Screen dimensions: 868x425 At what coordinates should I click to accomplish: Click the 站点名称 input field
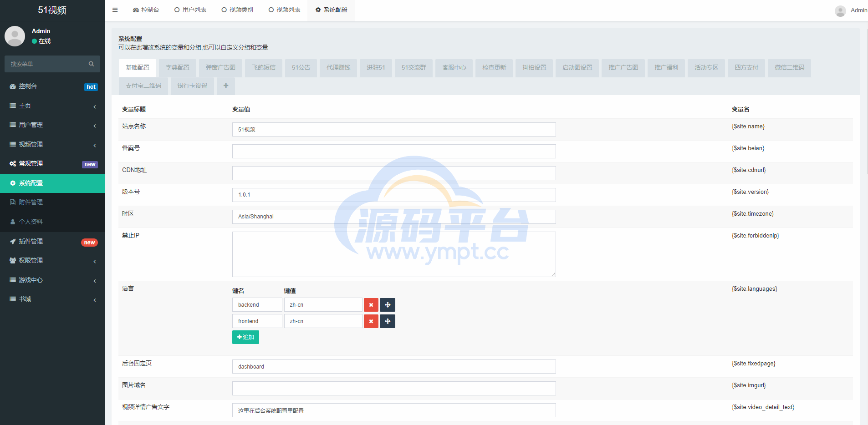(394, 129)
